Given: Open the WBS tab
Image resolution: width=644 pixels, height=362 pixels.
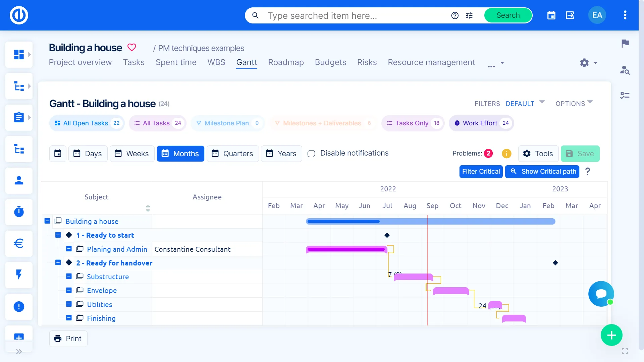Looking at the screenshot, I should [216, 62].
